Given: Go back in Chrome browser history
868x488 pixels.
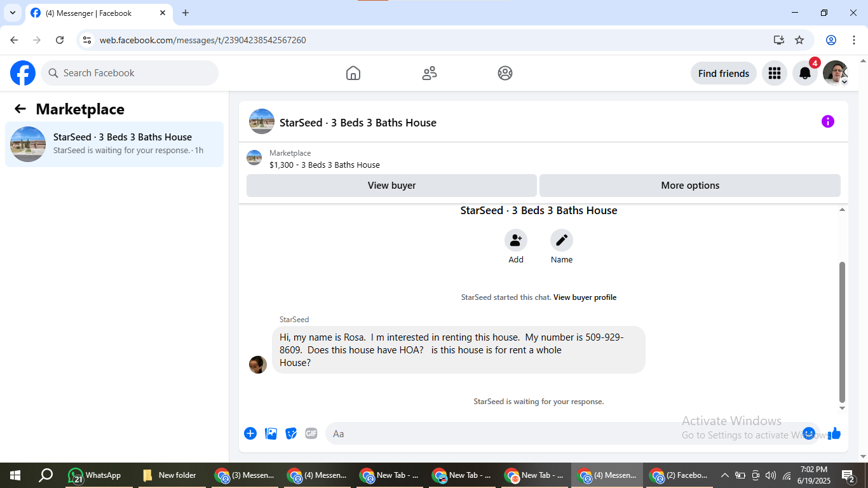Looking at the screenshot, I should click(x=14, y=40).
